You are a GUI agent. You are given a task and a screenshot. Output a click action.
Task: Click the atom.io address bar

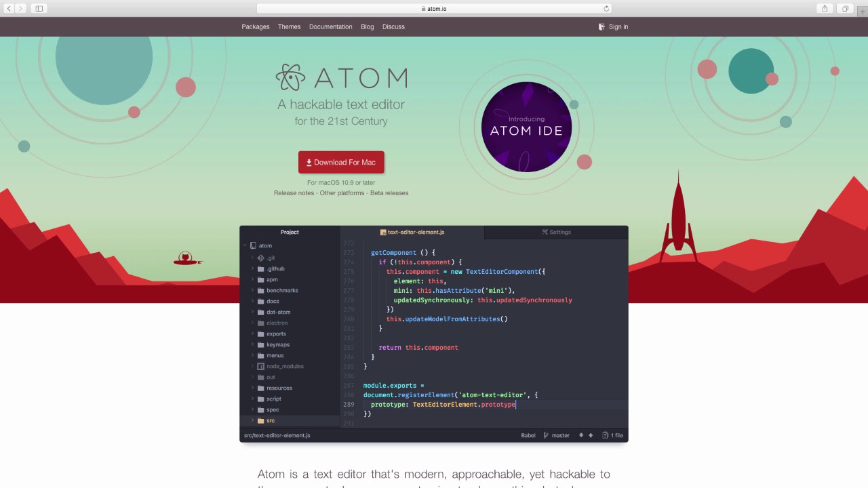[434, 9]
